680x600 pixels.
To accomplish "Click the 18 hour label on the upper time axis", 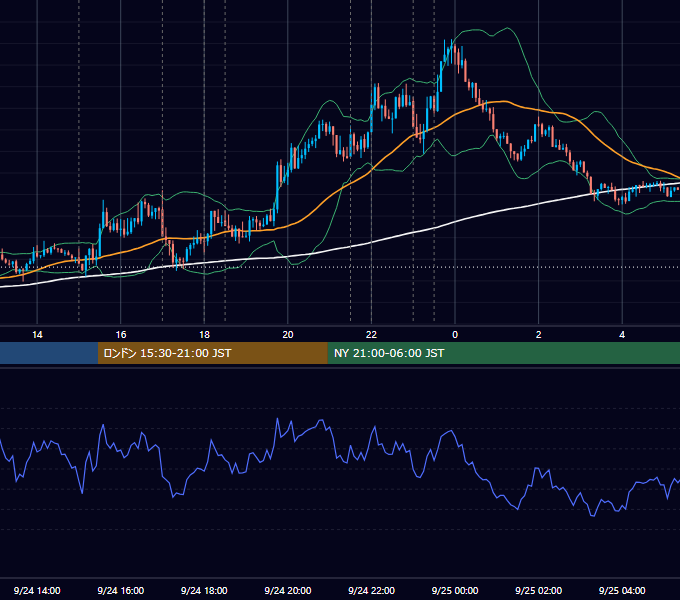I will [204, 335].
